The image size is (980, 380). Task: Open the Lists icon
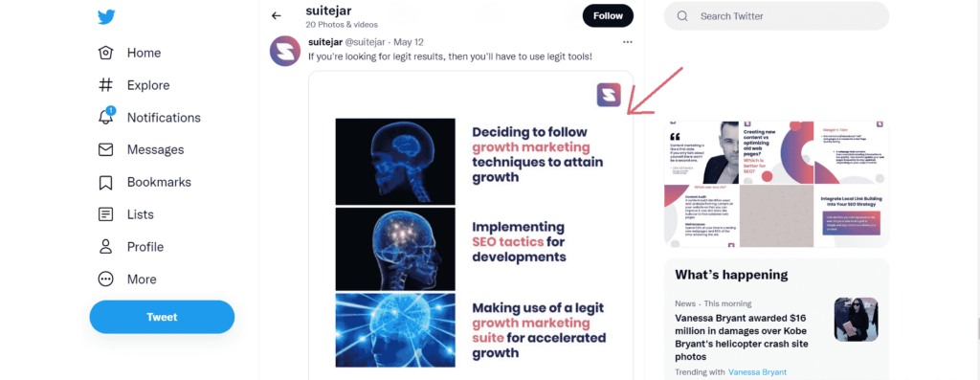tap(105, 214)
